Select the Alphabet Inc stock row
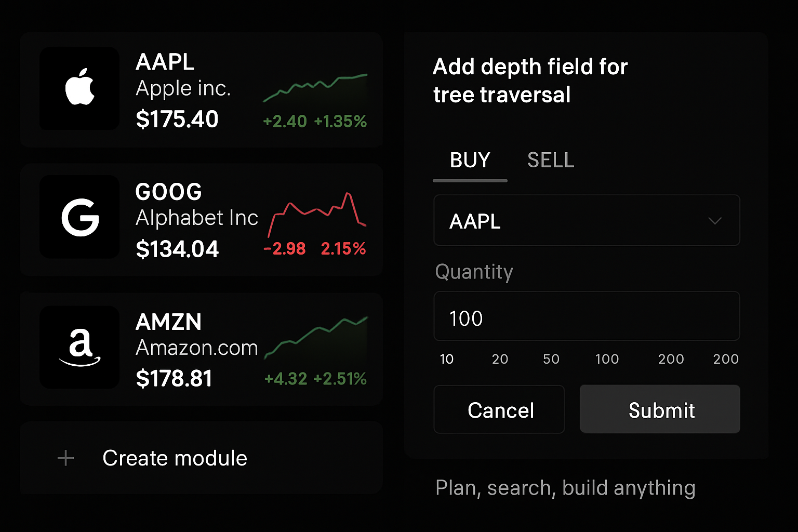The height and width of the screenshot is (532, 798). [201, 219]
